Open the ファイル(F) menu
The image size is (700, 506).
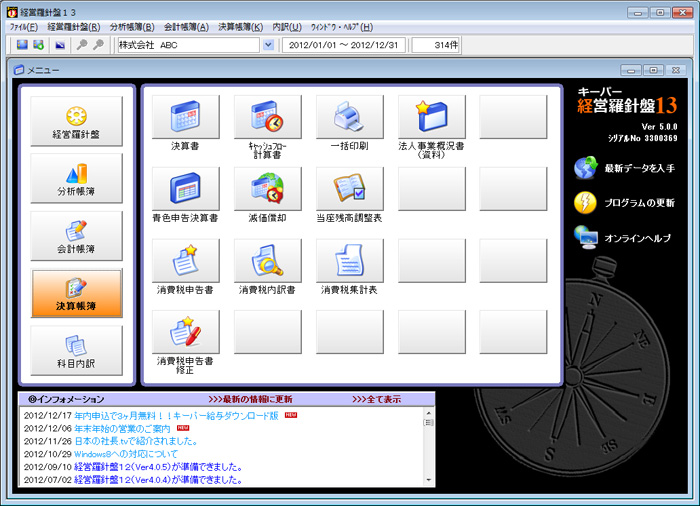[24, 27]
